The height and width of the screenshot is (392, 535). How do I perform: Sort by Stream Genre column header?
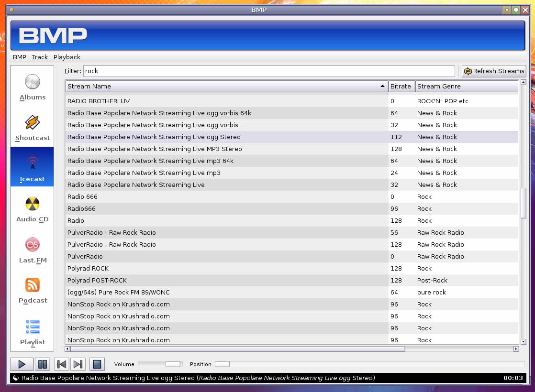click(467, 86)
